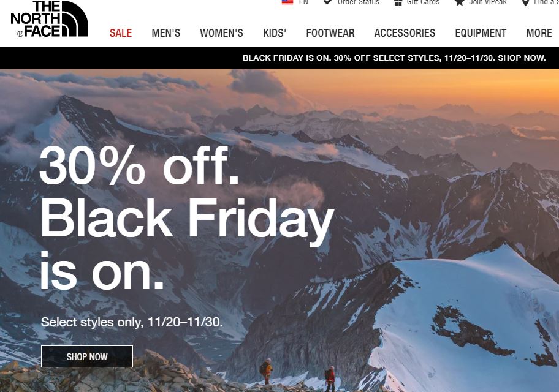This screenshot has width=559, height=392.
Task: Click the Gift Cards present icon
Action: click(x=398, y=3)
